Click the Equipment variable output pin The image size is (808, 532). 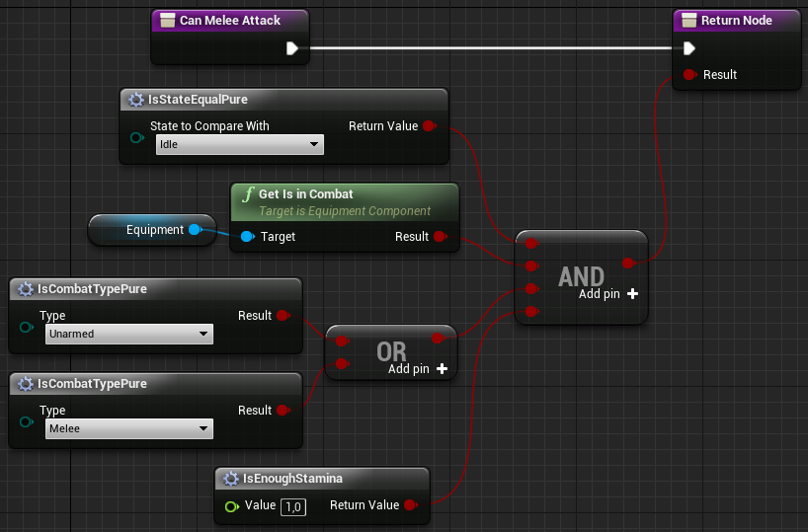pyautogui.click(x=195, y=230)
